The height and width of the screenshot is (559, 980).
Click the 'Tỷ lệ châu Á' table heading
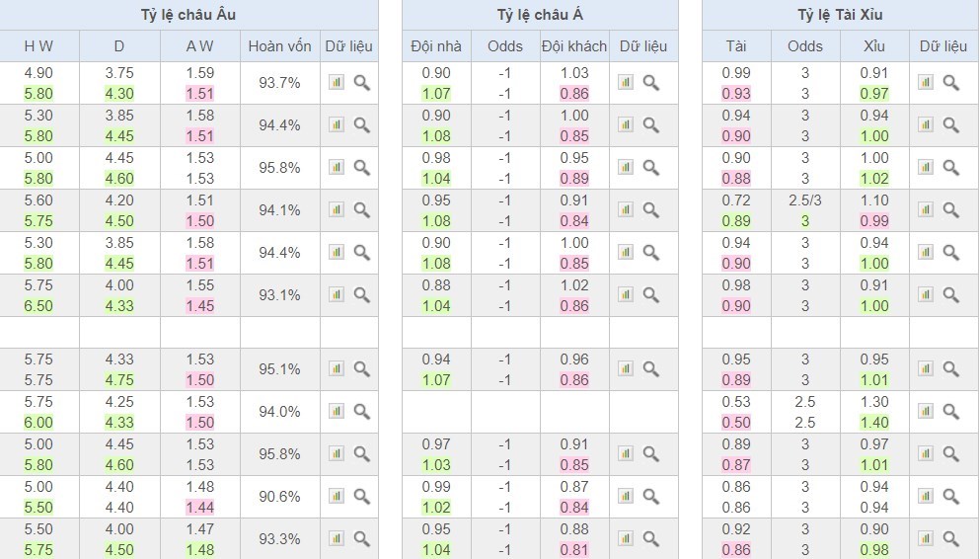[x=540, y=15]
